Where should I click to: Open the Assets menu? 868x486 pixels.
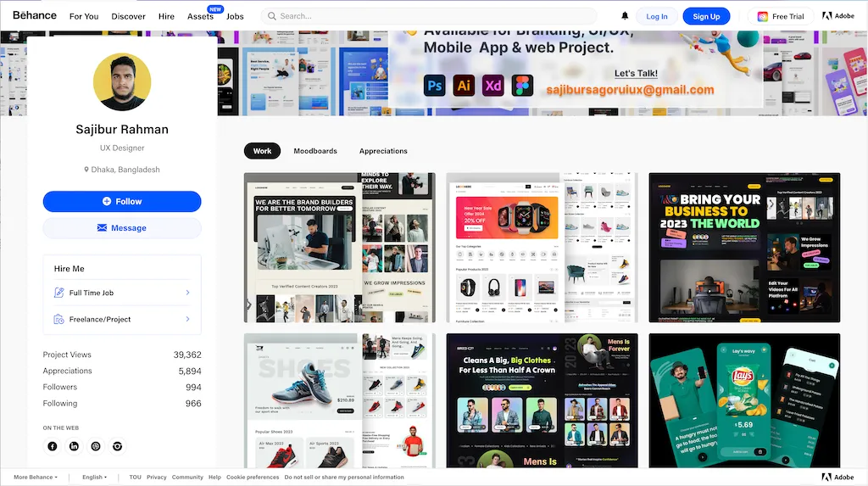200,17
